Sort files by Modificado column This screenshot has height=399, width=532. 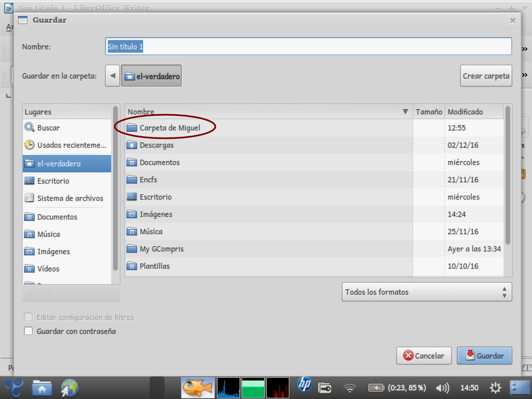coord(474,112)
